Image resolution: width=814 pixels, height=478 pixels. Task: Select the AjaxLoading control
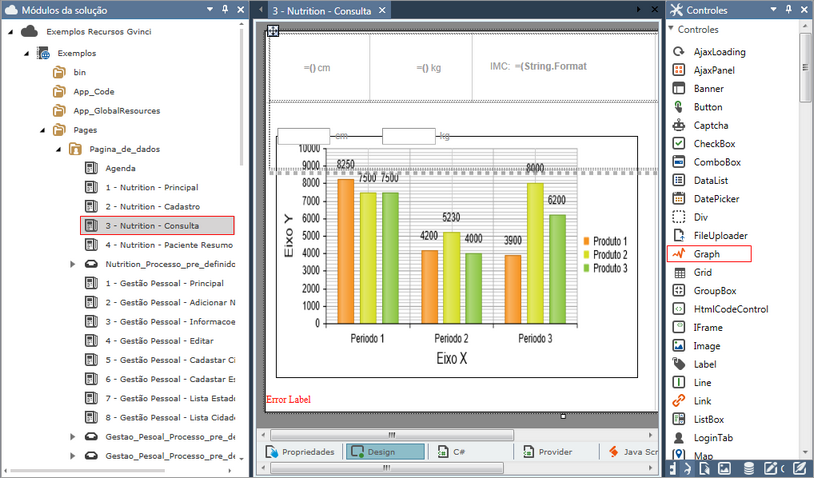pyautogui.click(x=709, y=52)
